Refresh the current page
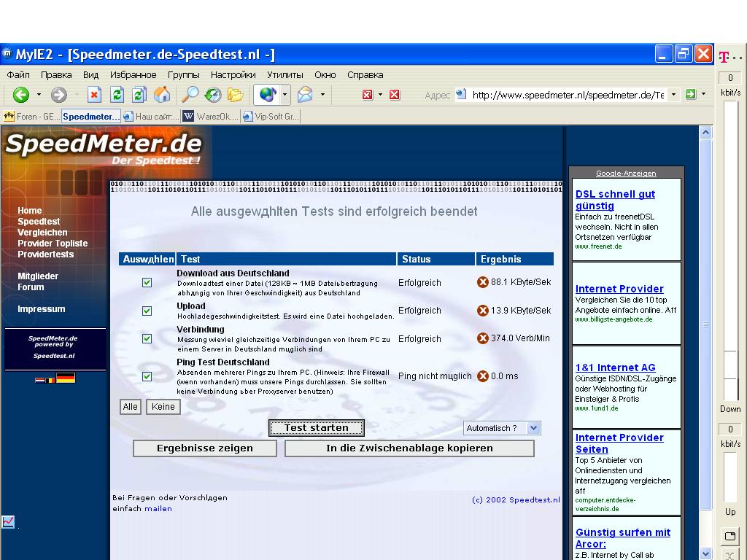Viewport: 747px width, 560px height. pos(117,95)
